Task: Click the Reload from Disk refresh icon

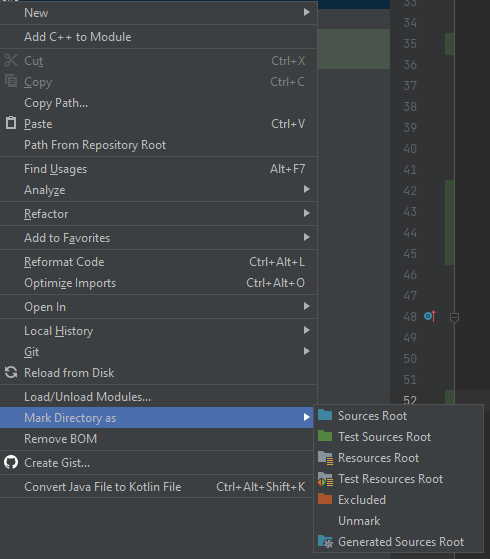Action: [11, 372]
